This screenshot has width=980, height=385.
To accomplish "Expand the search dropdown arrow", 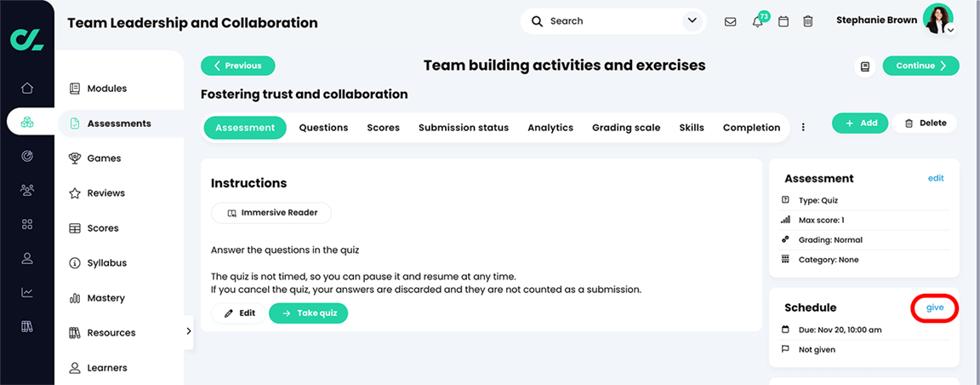I will click(x=692, y=20).
